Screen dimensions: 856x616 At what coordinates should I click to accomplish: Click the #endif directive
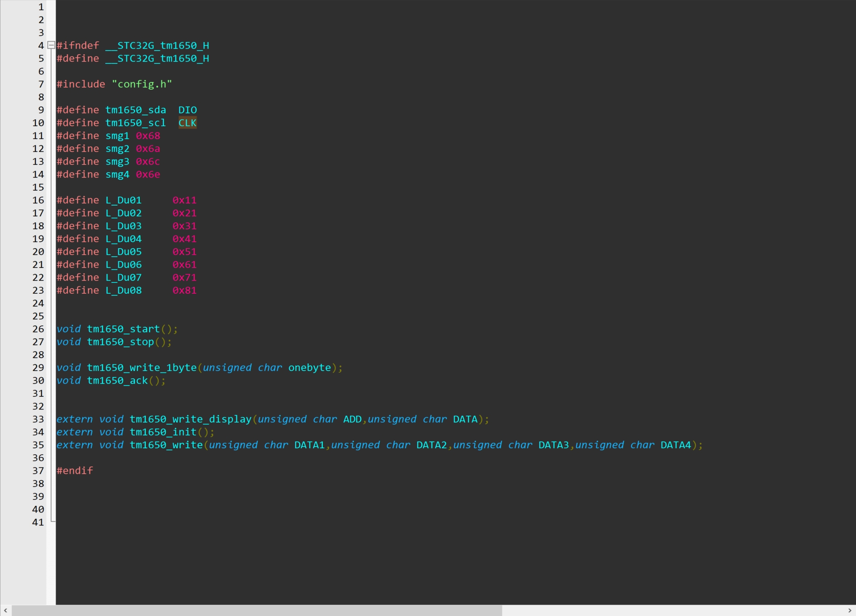(x=75, y=470)
